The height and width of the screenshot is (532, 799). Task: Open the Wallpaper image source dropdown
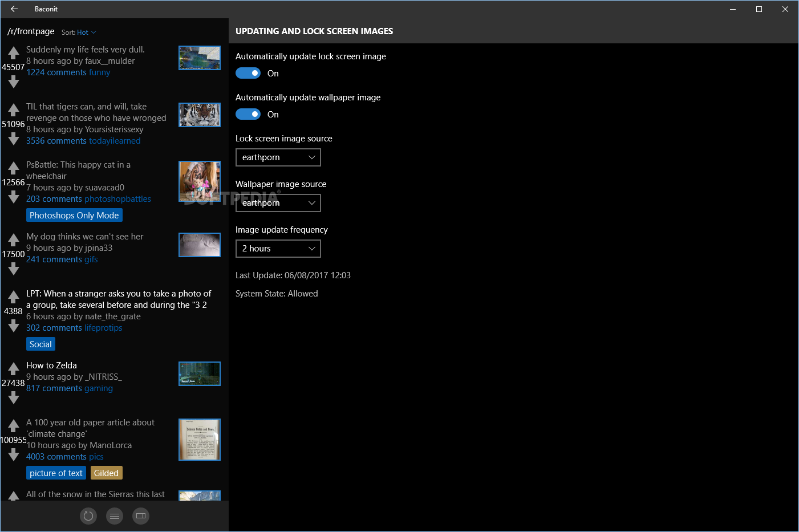click(278, 203)
